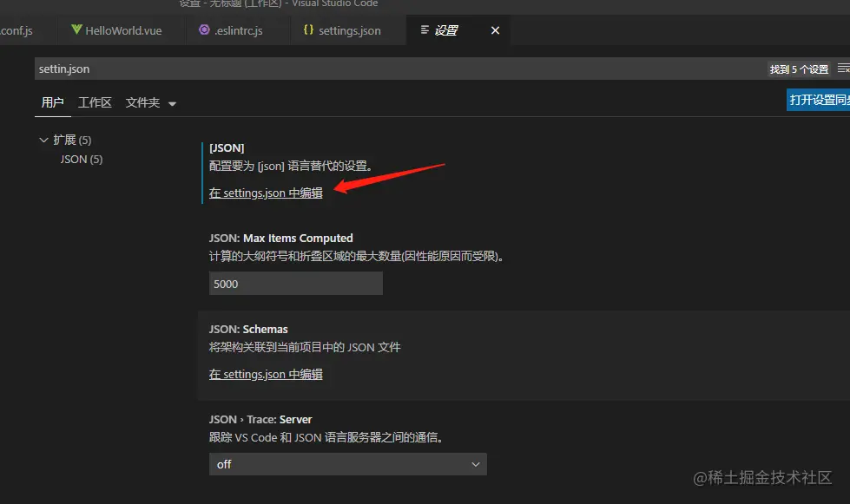Select JSON (5) in the settings tree

82,159
